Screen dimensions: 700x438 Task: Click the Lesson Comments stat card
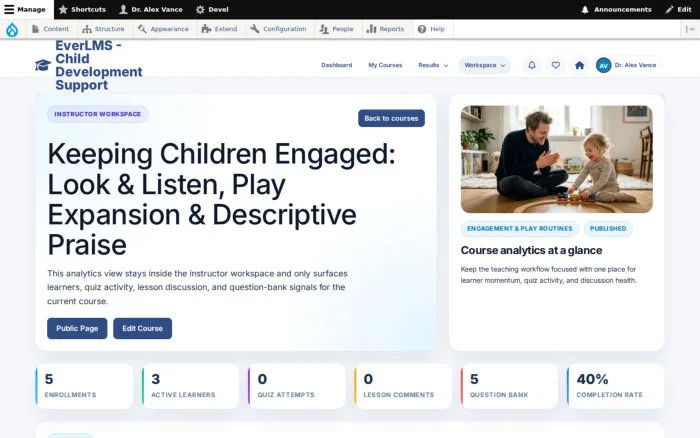point(403,386)
